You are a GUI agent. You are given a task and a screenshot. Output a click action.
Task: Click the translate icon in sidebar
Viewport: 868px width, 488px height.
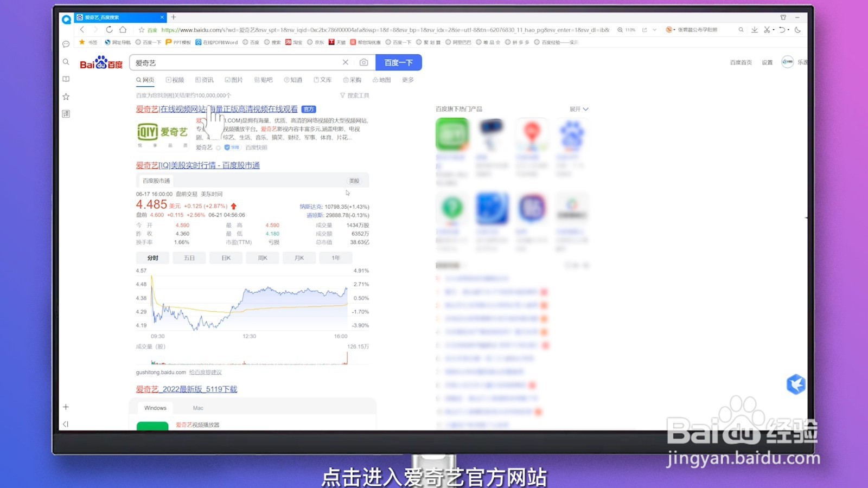(66, 114)
